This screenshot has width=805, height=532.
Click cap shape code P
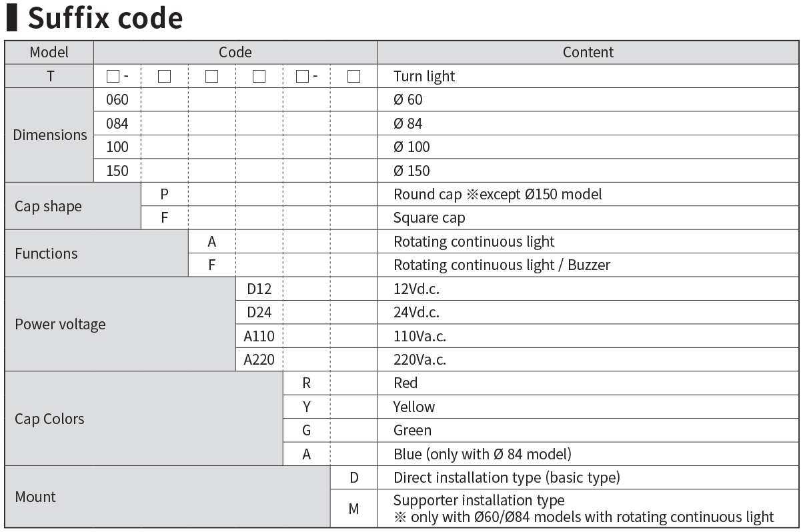pos(164,194)
